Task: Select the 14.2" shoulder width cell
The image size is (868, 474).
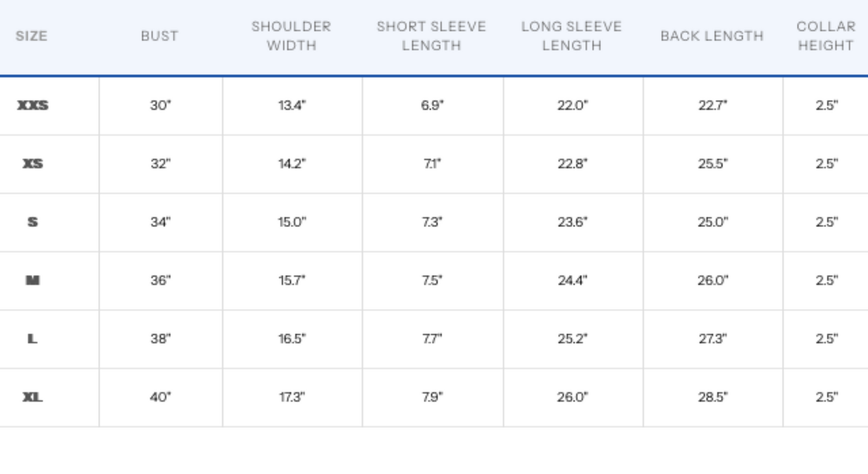Action: coord(292,164)
